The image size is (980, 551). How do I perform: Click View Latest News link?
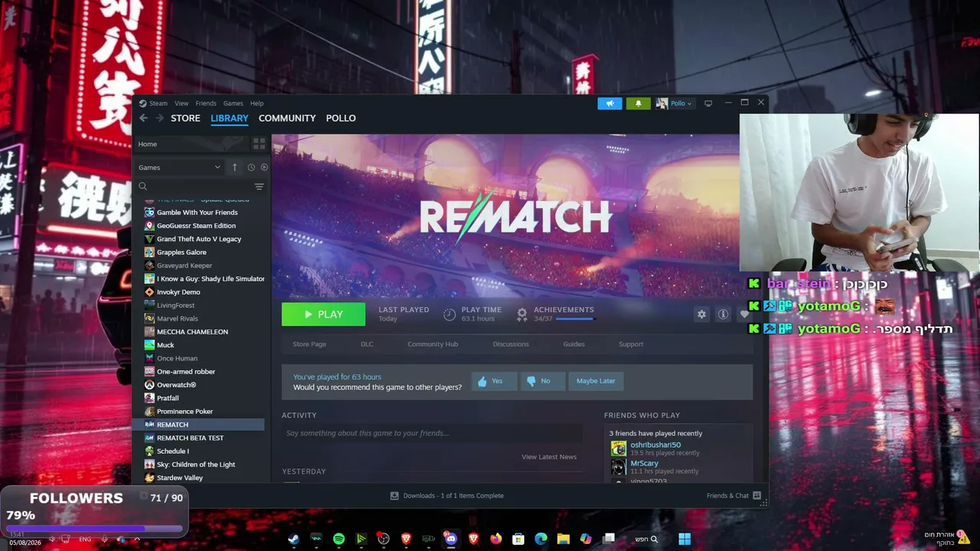549,457
